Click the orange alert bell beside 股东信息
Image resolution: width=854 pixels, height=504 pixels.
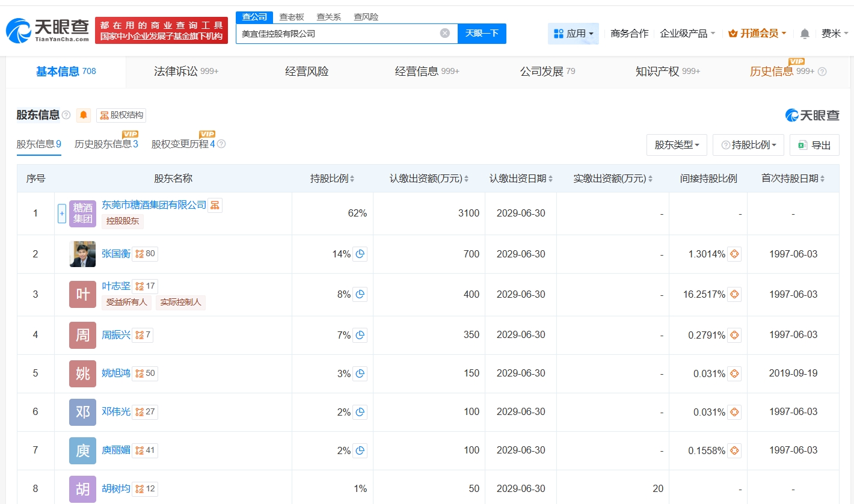[84, 115]
